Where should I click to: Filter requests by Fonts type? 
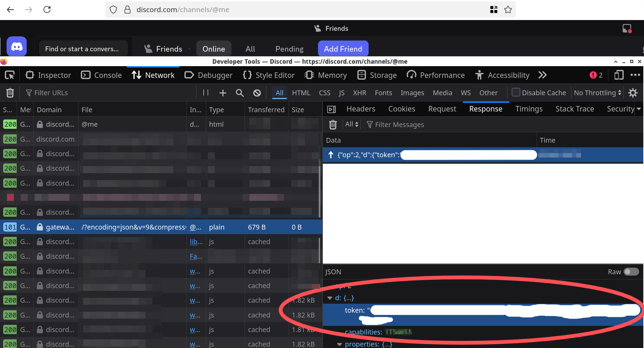(383, 93)
